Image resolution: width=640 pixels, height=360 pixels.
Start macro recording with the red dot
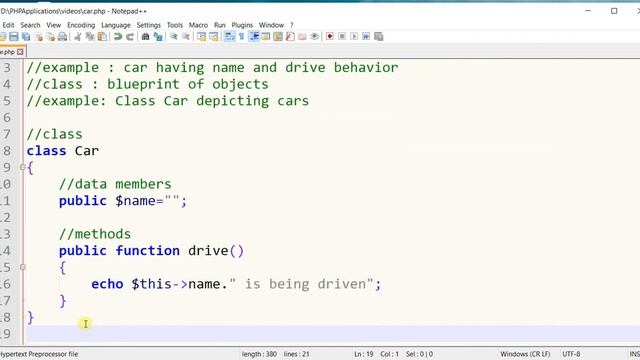pos(330,37)
